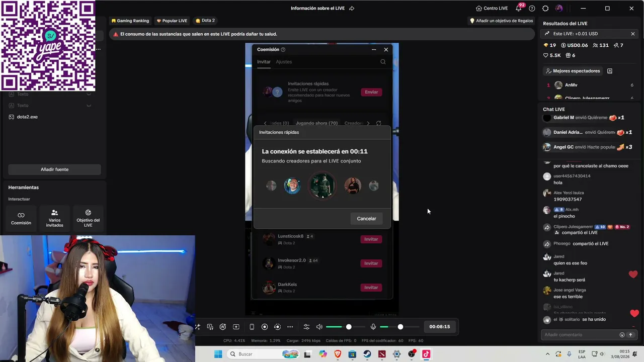Viewport: 644px width, 362px height.
Task: Open the help question mark icon
Action: point(532,9)
